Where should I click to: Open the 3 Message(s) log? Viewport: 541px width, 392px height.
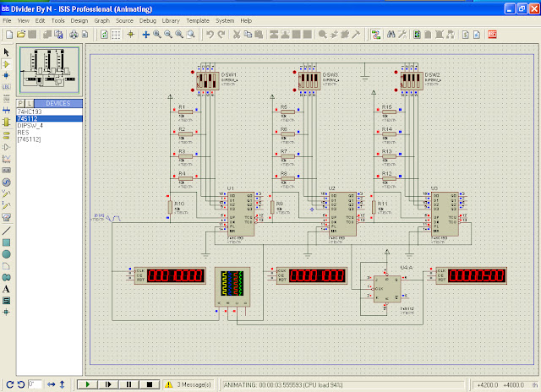(x=189, y=384)
